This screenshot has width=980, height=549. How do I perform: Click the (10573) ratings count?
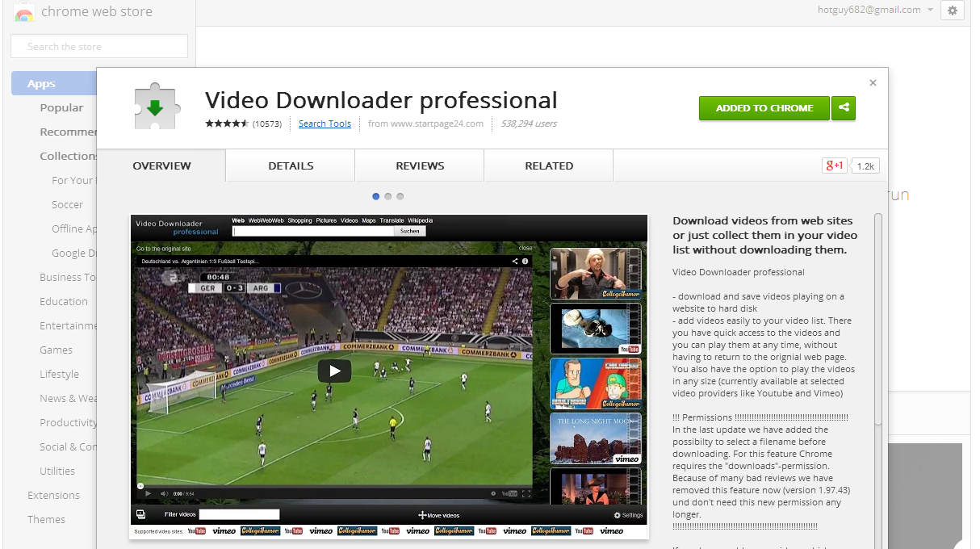point(266,124)
